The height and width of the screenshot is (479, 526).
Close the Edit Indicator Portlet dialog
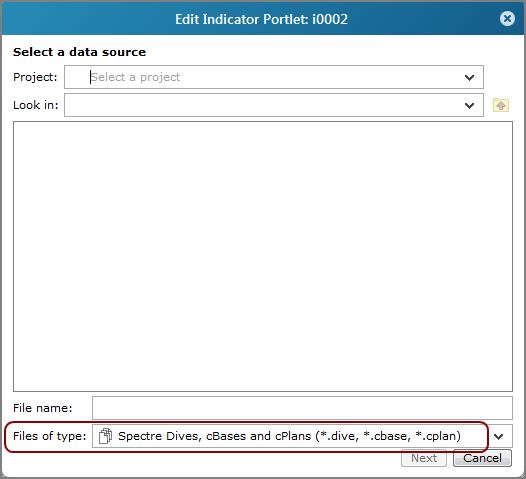(507, 19)
